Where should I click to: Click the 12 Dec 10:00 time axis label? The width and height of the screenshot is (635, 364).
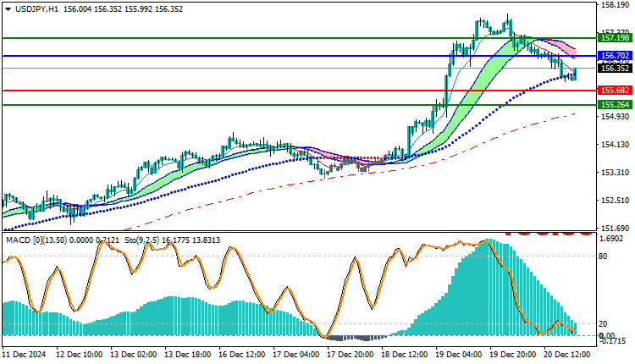coord(80,355)
